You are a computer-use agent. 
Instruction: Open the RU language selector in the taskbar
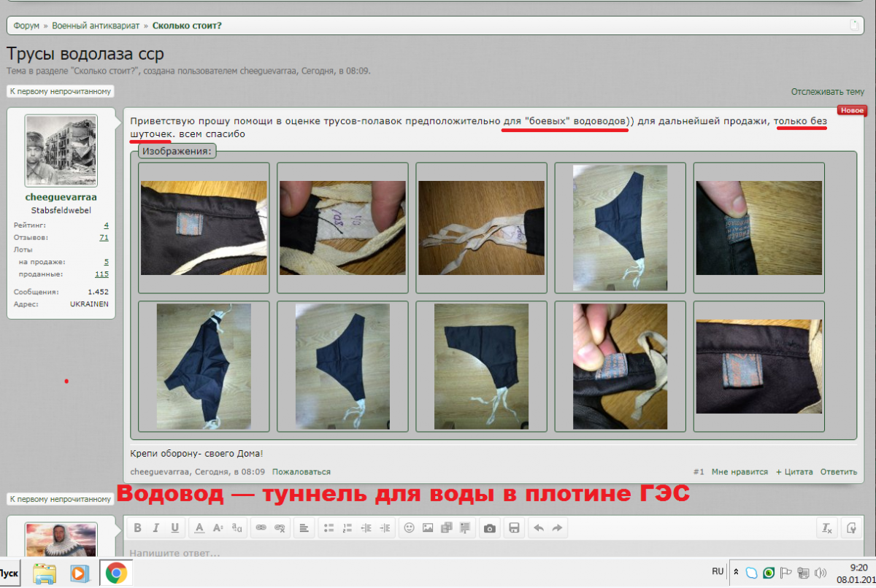tap(718, 572)
